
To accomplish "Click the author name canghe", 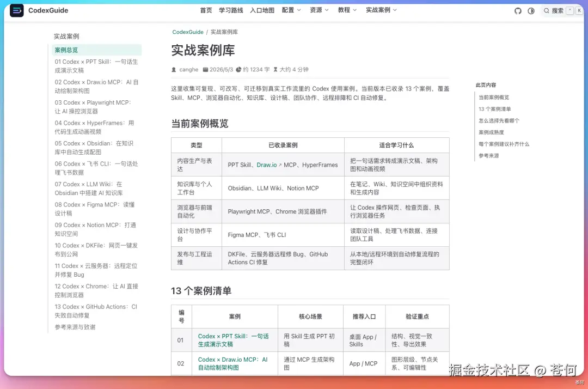I will pyautogui.click(x=188, y=69).
